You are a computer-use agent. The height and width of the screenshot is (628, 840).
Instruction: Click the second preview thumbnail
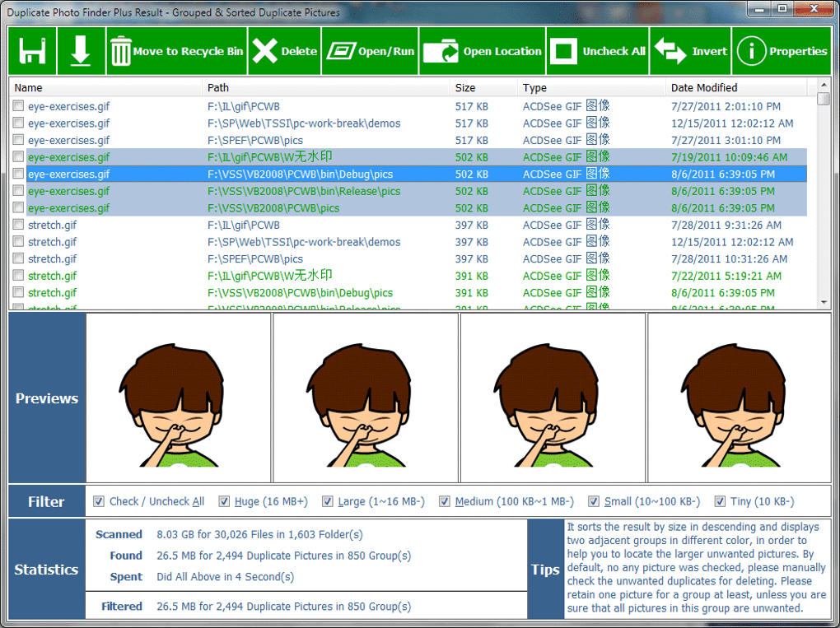[366, 398]
